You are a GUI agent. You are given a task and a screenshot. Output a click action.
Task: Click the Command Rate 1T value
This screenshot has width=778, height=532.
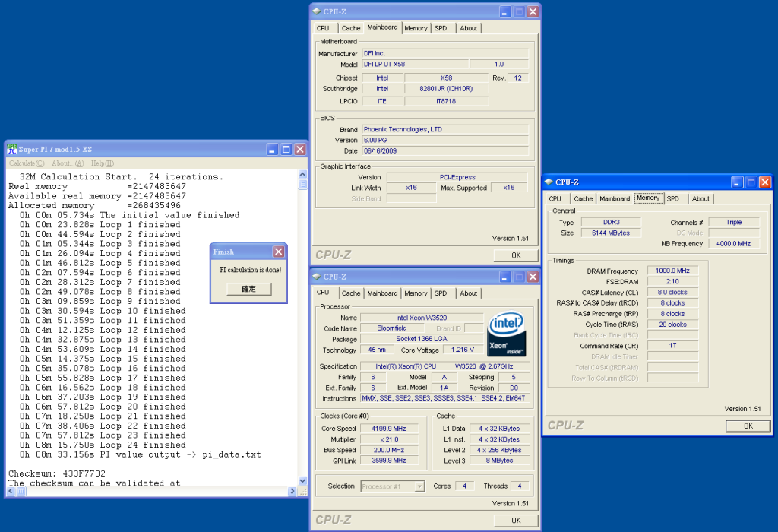pos(673,345)
